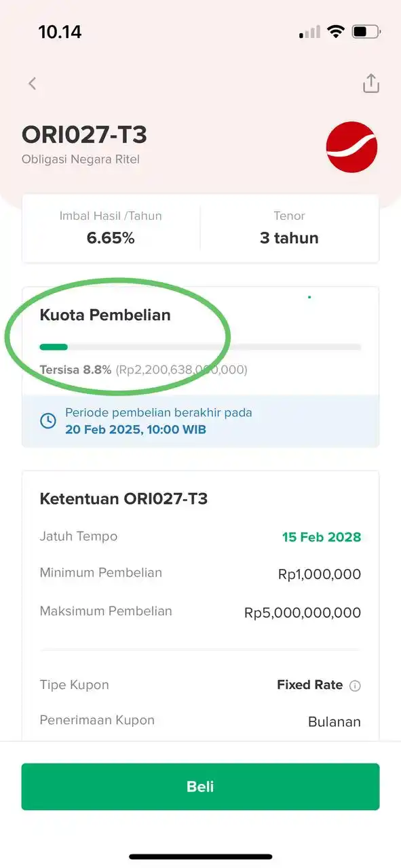Image resolution: width=401 pixels, height=868 pixels.
Task: Tap the Kuota Pembelian progress bar
Action: 200,347
